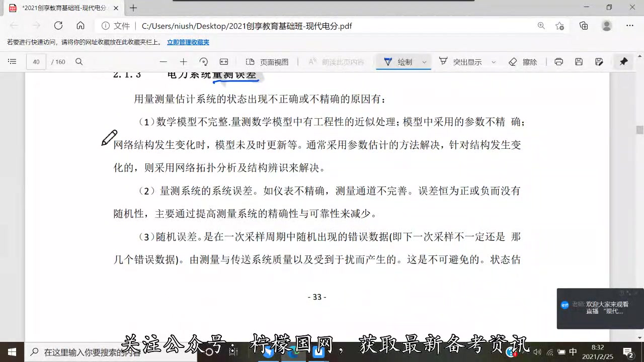Select the 突出显示 highlight tool
The height and width of the screenshot is (362, 644).
point(460,62)
